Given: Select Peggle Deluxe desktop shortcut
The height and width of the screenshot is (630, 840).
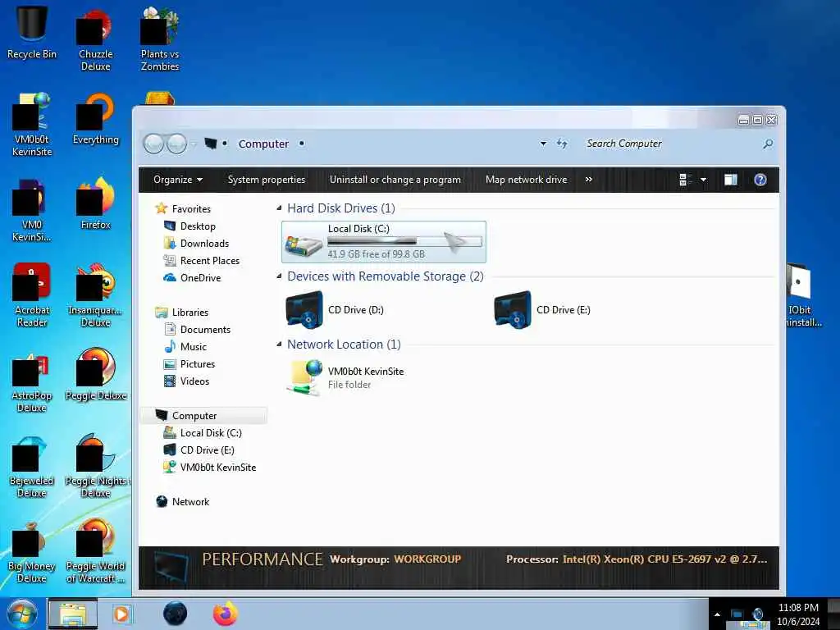Looking at the screenshot, I should click(x=95, y=374).
